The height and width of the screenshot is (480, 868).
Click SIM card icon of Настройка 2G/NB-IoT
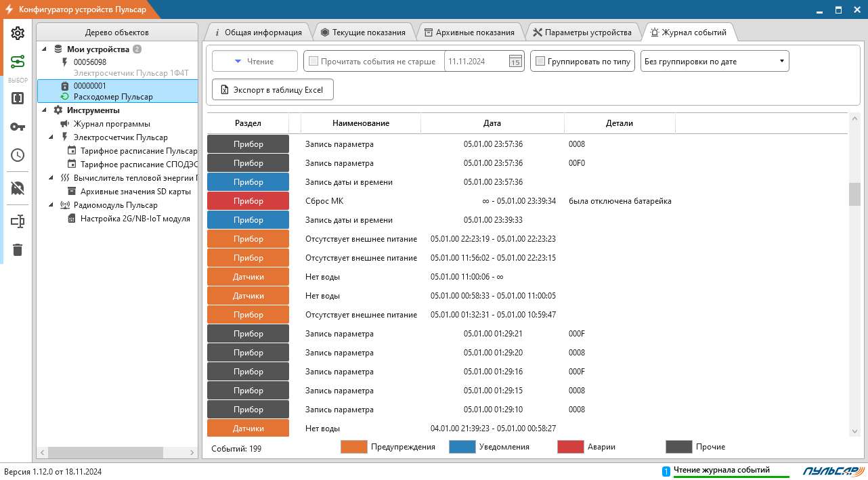72,219
